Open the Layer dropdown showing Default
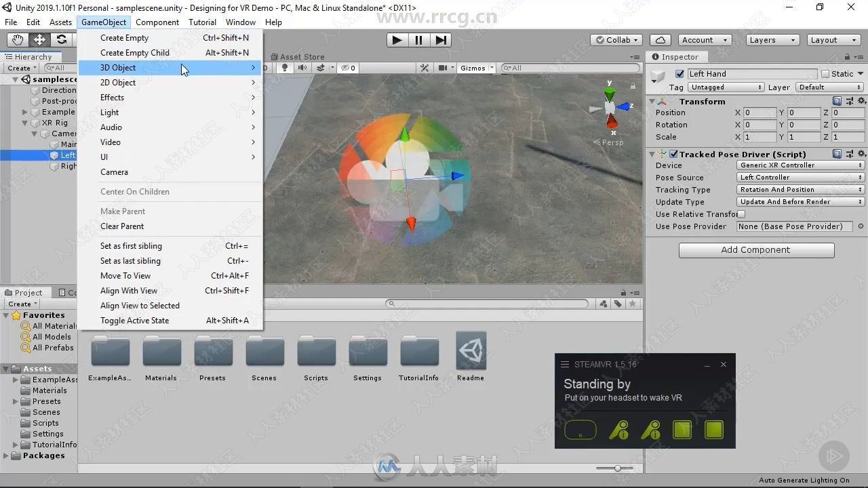The height and width of the screenshot is (488, 868). tap(829, 87)
